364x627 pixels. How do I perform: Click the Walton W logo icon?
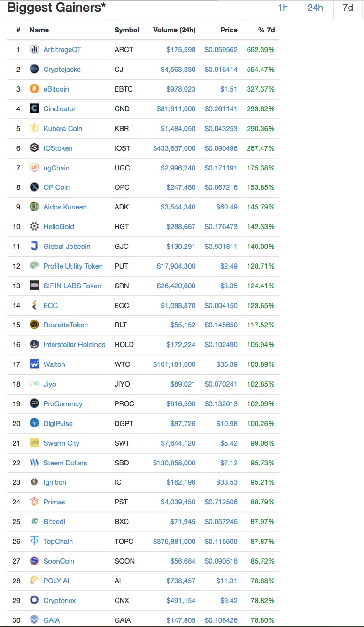click(x=34, y=364)
